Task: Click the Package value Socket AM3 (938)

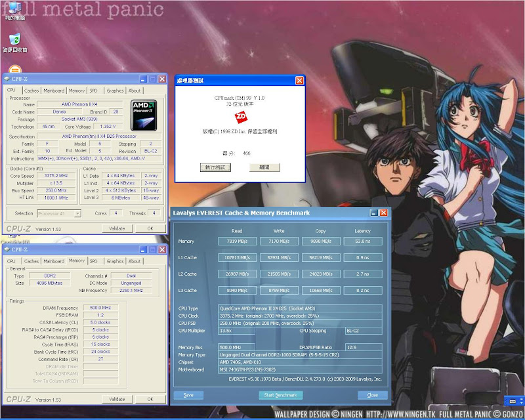Action: (x=79, y=119)
